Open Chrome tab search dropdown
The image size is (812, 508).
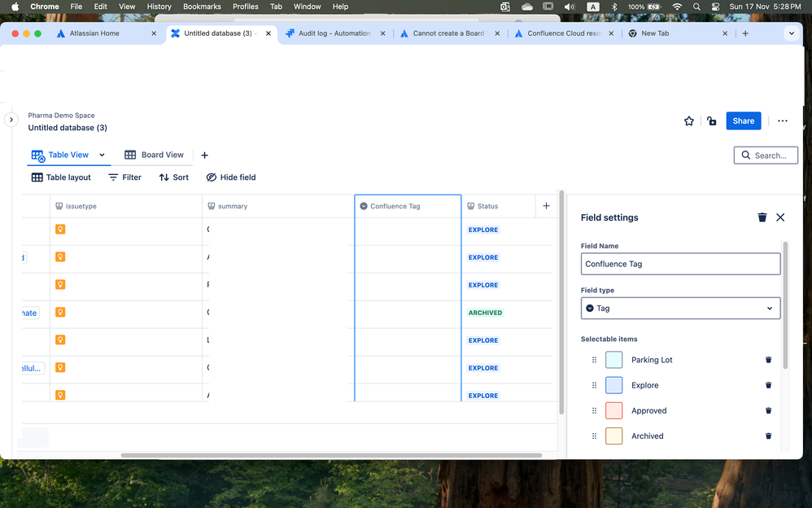click(792, 33)
